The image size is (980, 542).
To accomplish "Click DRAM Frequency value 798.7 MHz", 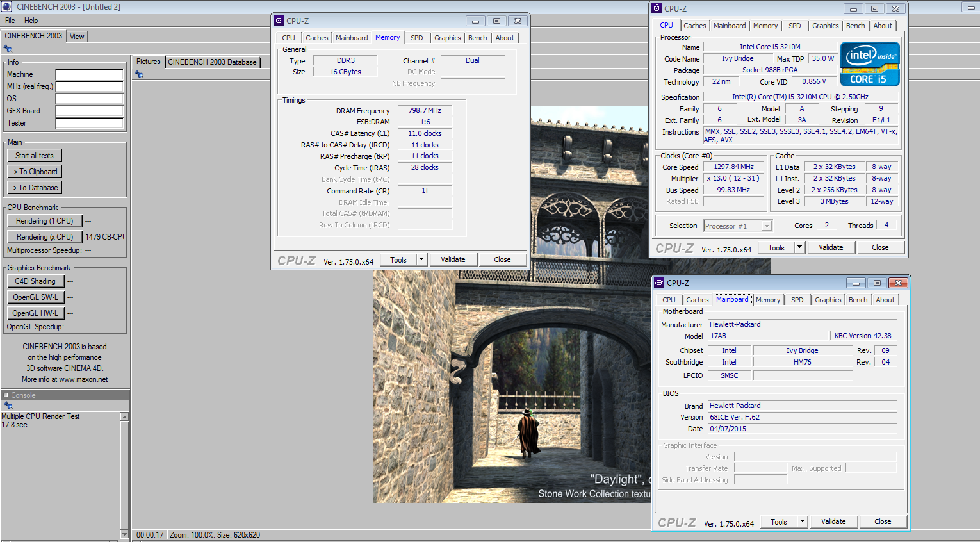I will 425,110.
